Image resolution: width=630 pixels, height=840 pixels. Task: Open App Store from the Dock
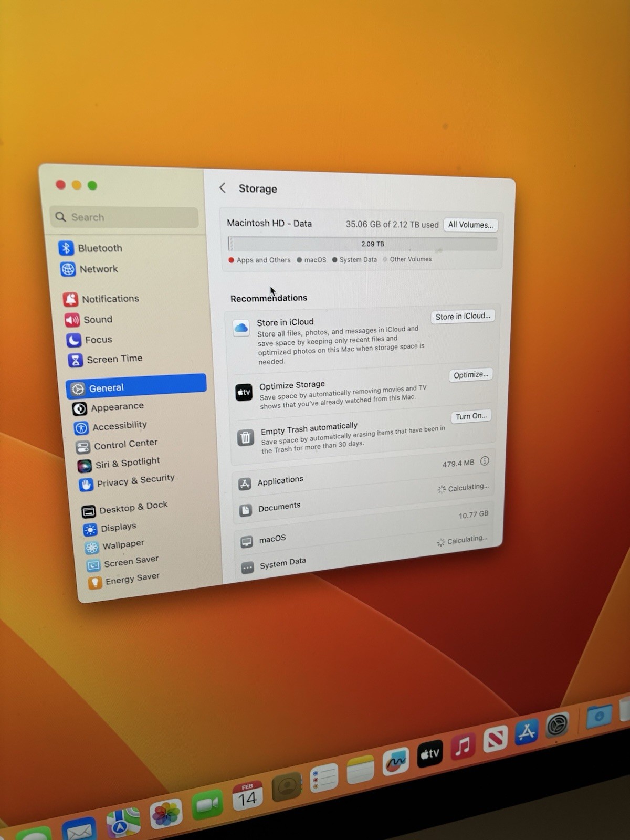point(527,731)
